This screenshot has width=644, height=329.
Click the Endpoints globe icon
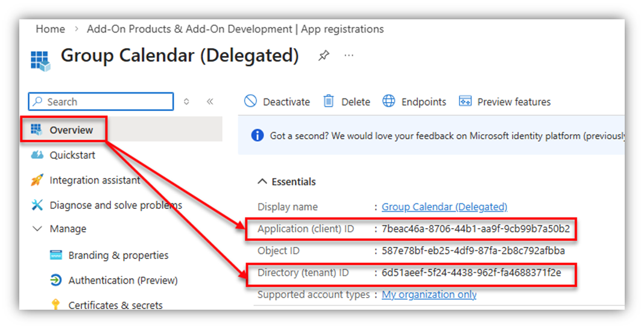(388, 101)
